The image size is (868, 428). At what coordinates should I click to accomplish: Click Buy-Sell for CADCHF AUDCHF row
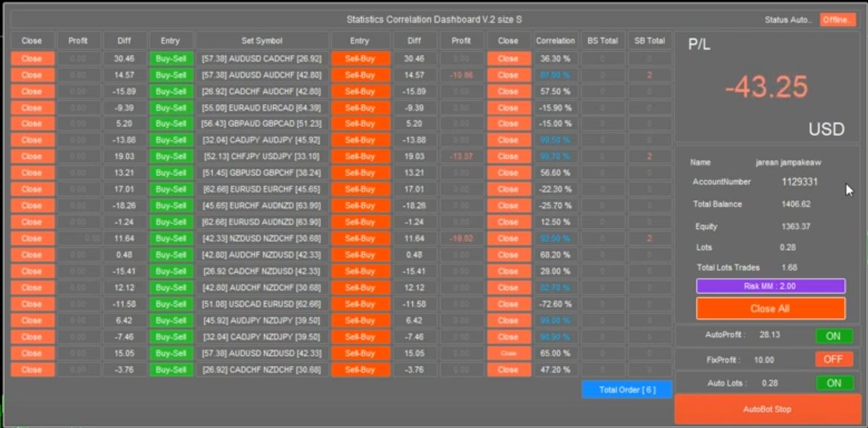[x=171, y=91]
